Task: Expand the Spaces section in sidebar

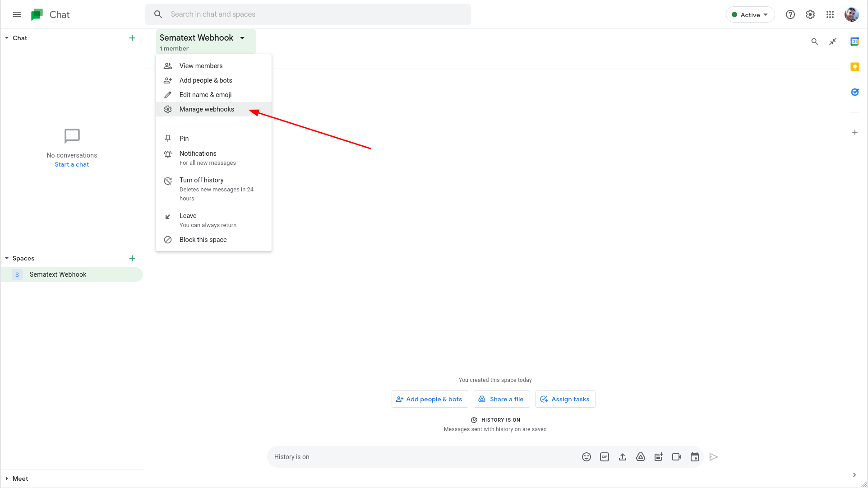Action: [7, 258]
